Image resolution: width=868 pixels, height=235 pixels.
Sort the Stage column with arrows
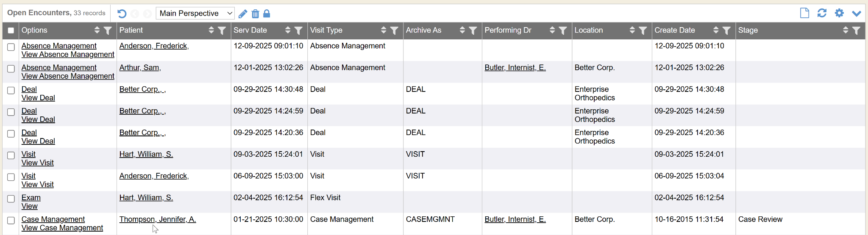[x=846, y=30]
